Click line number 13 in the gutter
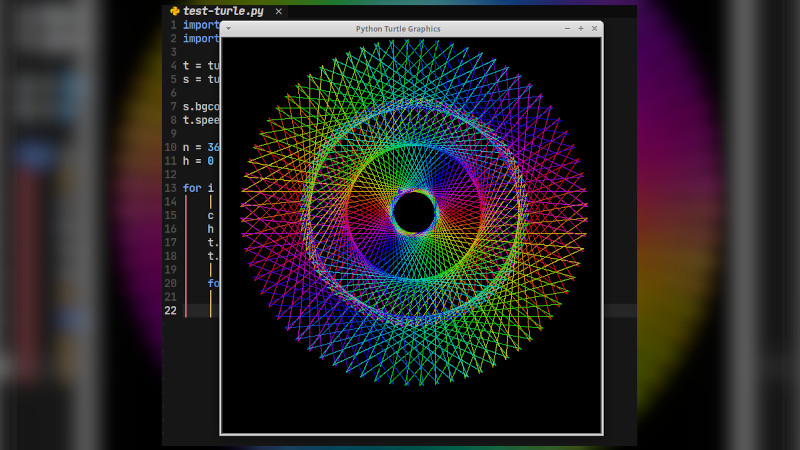800x450 pixels. point(170,188)
